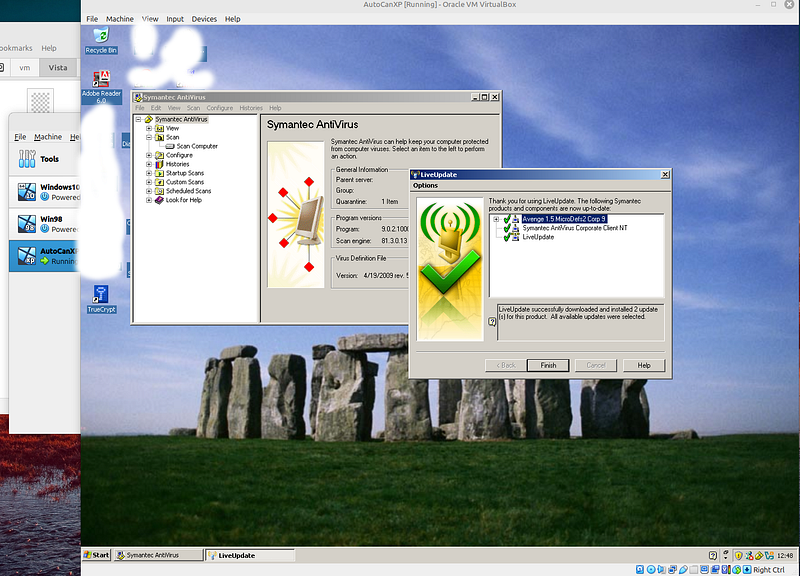Switch to Symantec AntiVirus taskbar button
800x576 pixels.
158,555
